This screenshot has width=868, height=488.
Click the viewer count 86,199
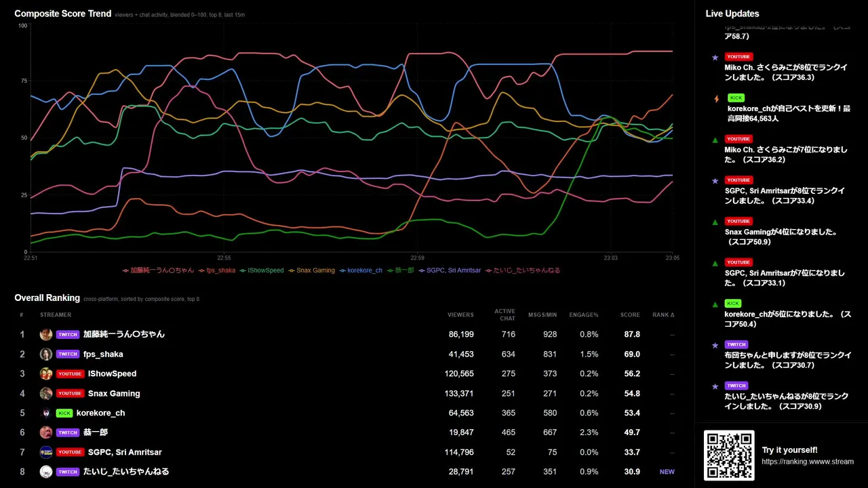[461, 334]
